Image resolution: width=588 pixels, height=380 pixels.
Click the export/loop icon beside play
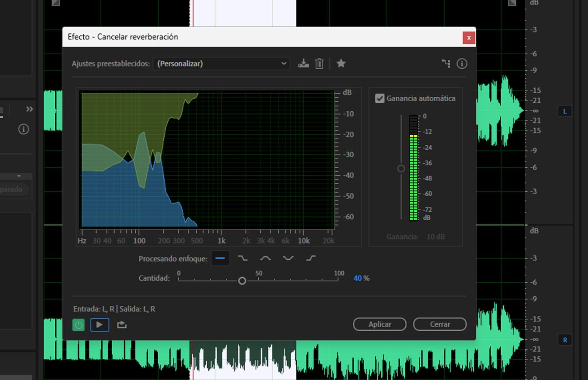click(x=122, y=325)
